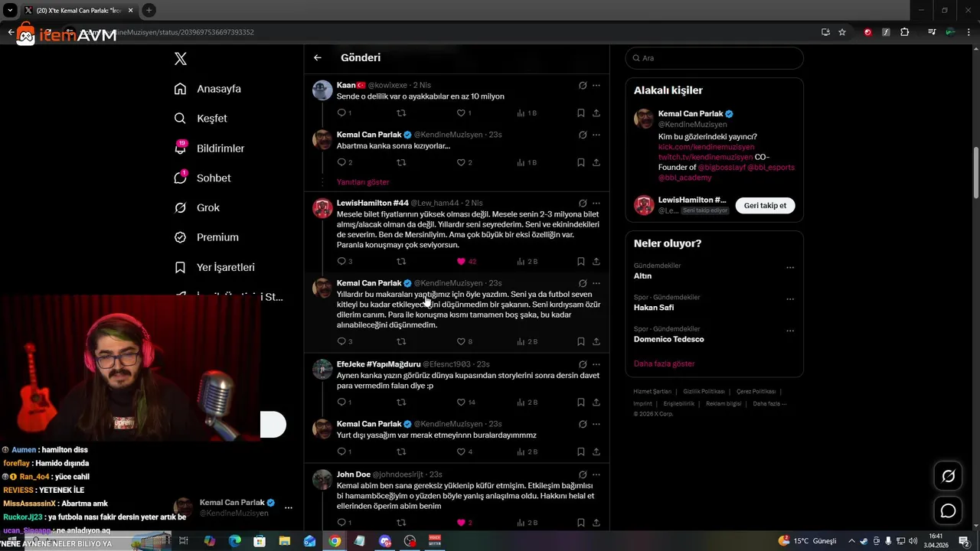Bookmark the 'Yıllardır bu makaraları' reply
Screen dimensions: 980x551
581,341
